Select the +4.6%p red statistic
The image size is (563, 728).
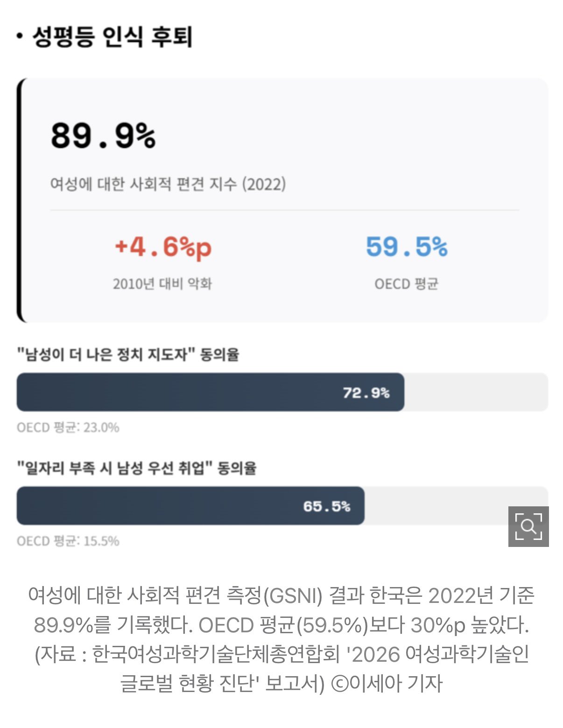[163, 247]
